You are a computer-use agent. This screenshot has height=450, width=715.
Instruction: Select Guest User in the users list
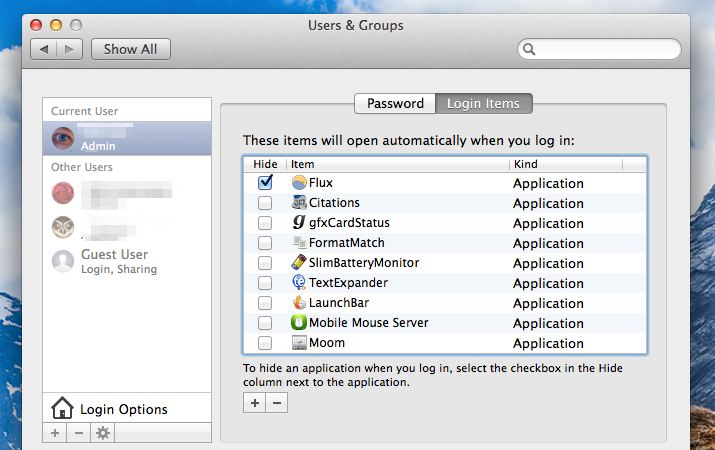(114, 261)
